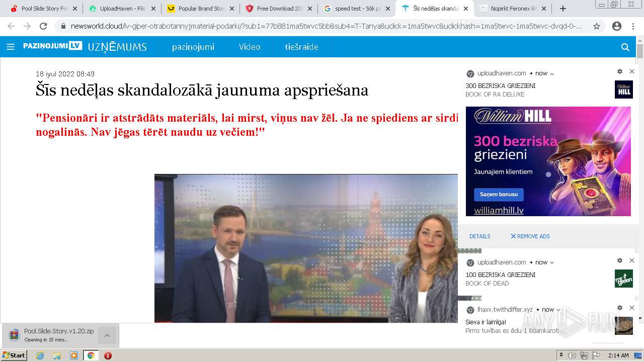This screenshot has width=644, height=362.
Task: Click the William Hill logo icon in notification
Action: click(x=624, y=89)
